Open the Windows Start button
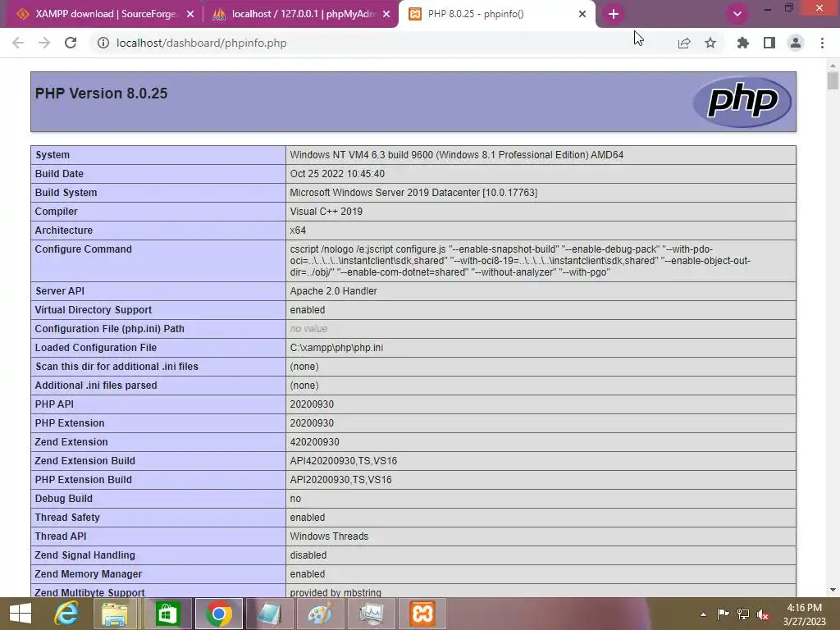The height and width of the screenshot is (630, 840). point(21,614)
